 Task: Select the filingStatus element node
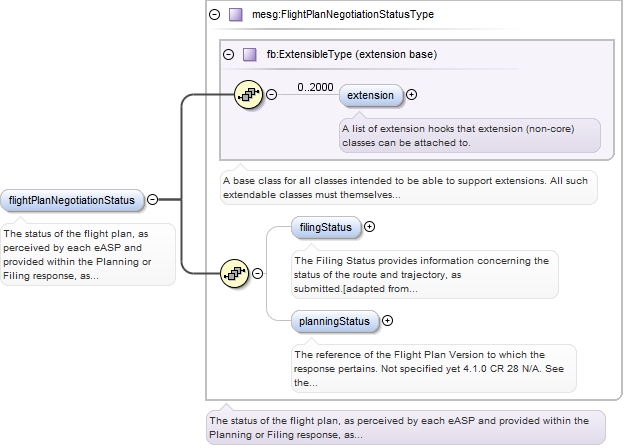(x=326, y=227)
